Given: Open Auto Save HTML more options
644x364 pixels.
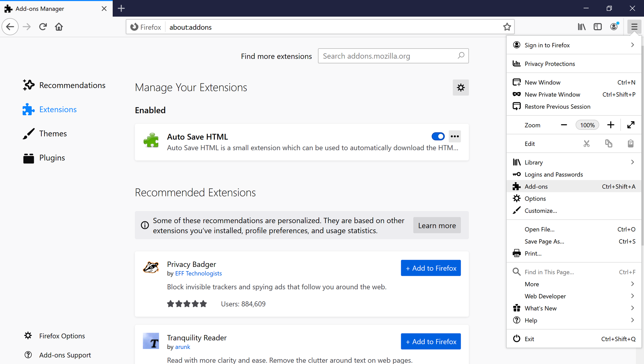Looking at the screenshot, I should pyautogui.click(x=455, y=137).
